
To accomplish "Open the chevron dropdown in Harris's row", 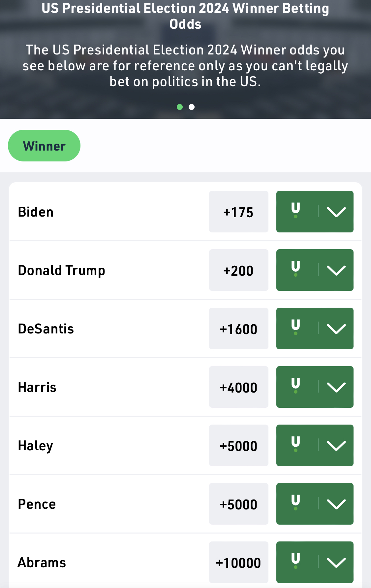I will tap(336, 387).
